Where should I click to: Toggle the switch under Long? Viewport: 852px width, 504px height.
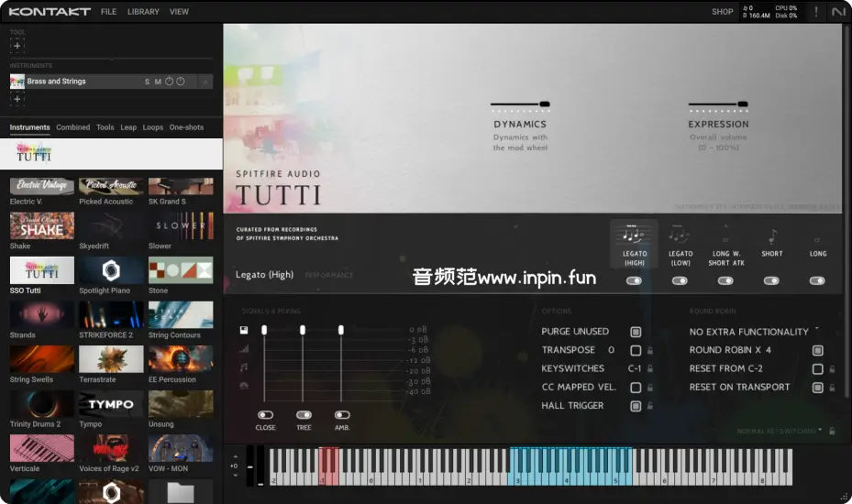pyautogui.click(x=817, y=280)
